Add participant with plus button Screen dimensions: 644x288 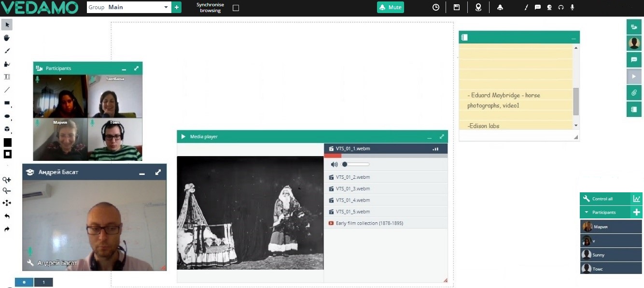pyautogui.click(x=637, y=212)
